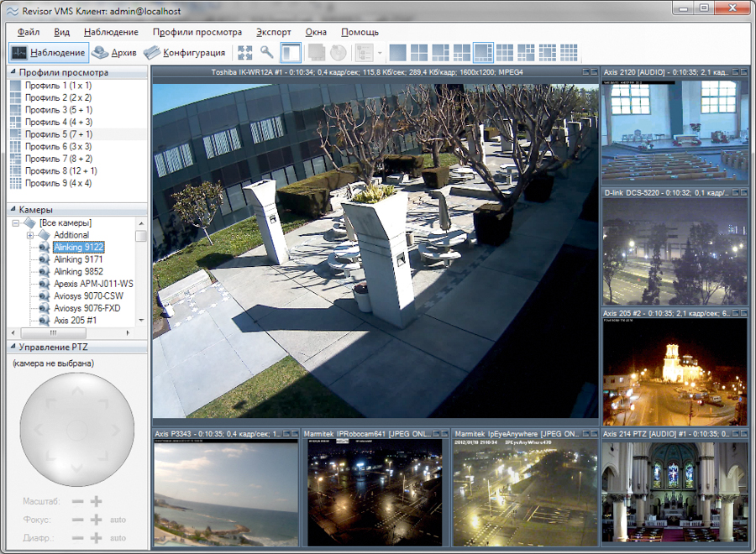Select Профиль 1 (1 x 1)
756x554 pixels.
(58, 86)
